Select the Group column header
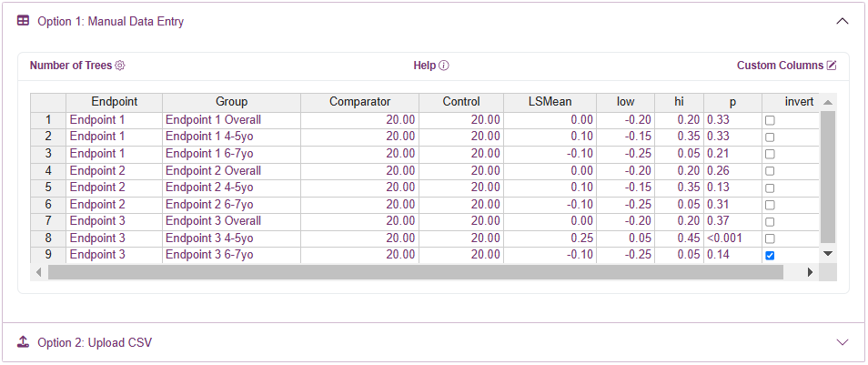This screenshot has height=365, width=868. click(231, 102)
